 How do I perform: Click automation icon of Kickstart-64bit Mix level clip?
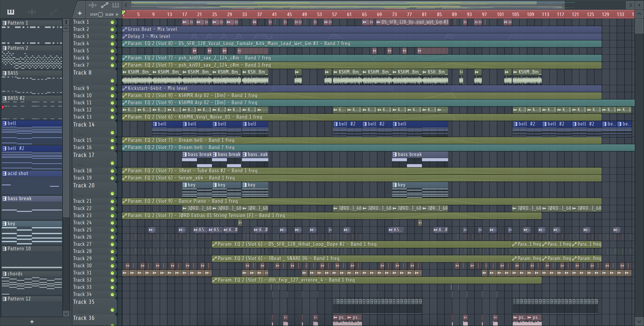[125, 88]
